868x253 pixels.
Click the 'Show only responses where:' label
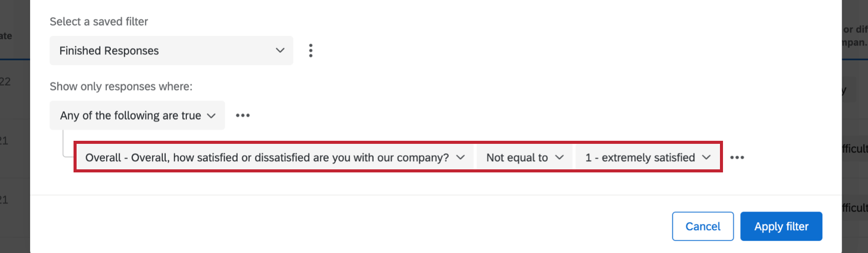pos(121,87)
